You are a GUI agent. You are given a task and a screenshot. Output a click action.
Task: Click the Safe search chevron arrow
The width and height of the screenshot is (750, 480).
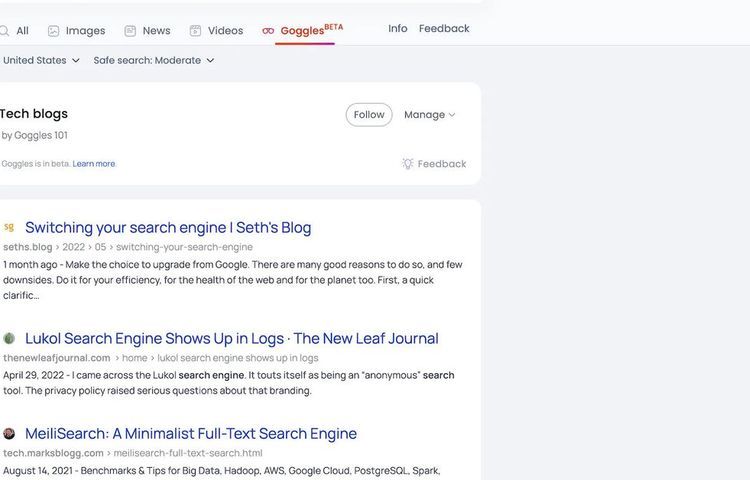pyautogui.click(x=210, y=61)
